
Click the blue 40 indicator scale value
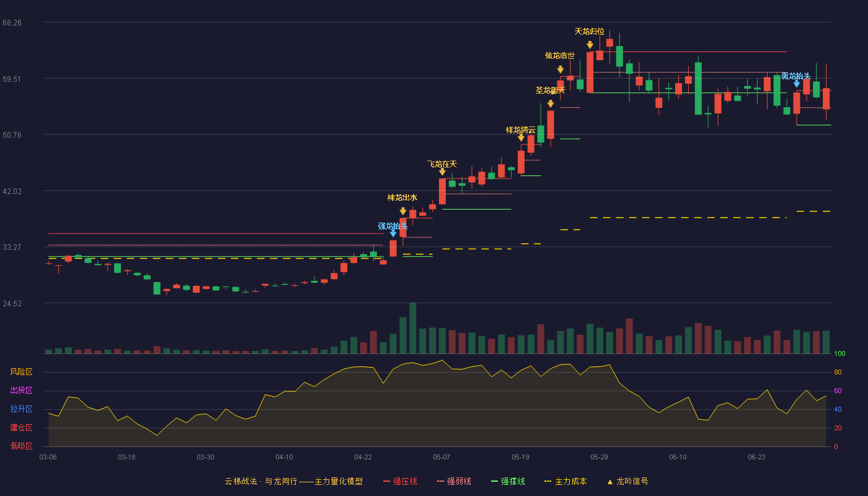pyautogui.click(x=838, y=410)
